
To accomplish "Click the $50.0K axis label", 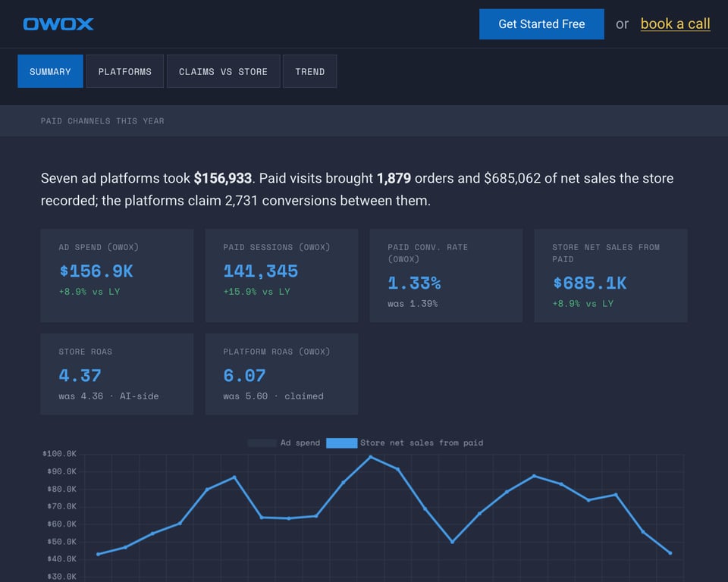I will click(61, 542).
